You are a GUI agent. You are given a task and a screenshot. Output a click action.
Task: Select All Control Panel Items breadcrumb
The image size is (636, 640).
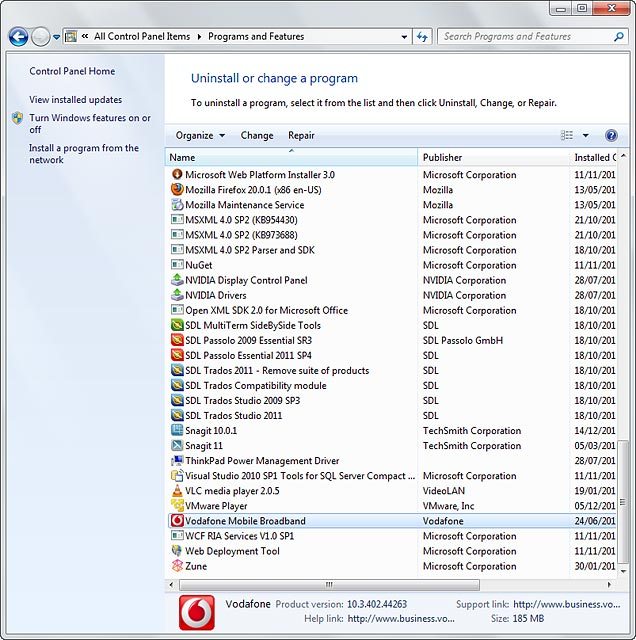click(x=142, y=36)
